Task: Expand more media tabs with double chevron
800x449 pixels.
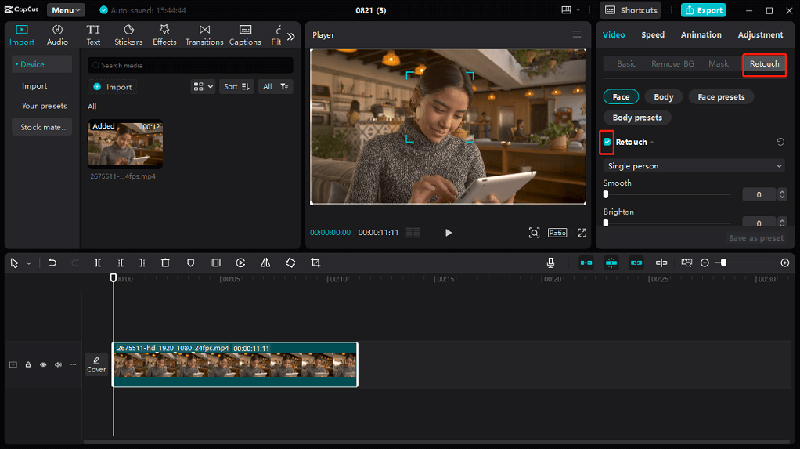Action: [291, 36]
